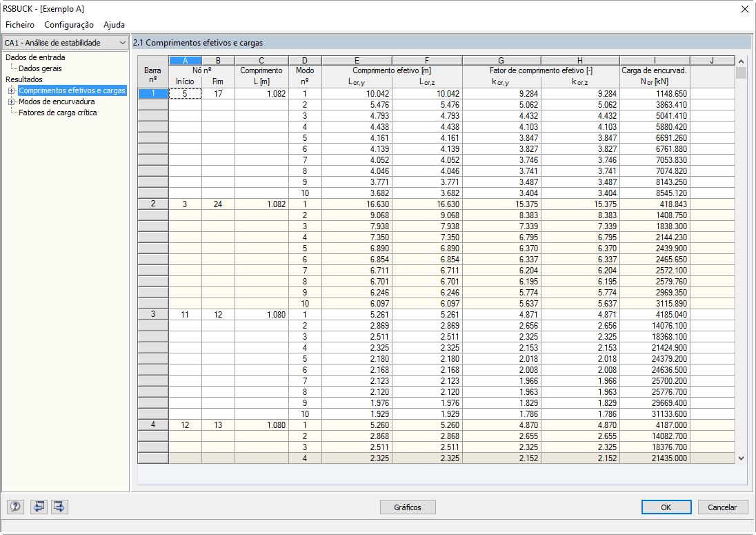
Task: Click Carga de encurvad. column heading
Action: [x=655, y=70]
